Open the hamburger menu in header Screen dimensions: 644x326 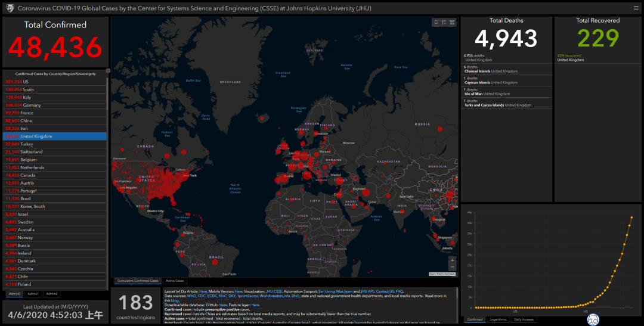[x=636, y=8]
